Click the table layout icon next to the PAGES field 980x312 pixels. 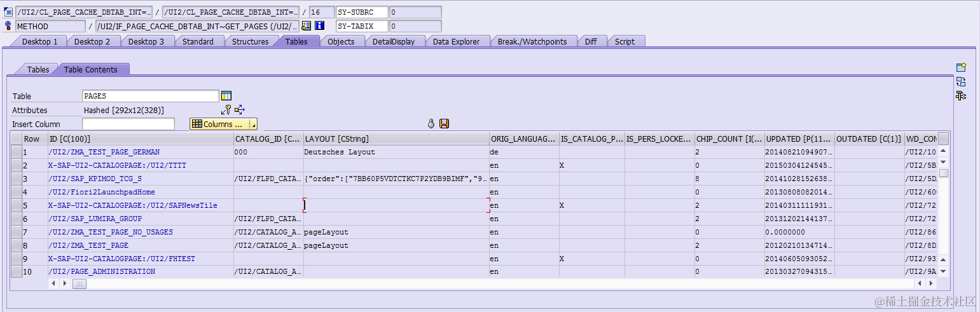point(226,96)
